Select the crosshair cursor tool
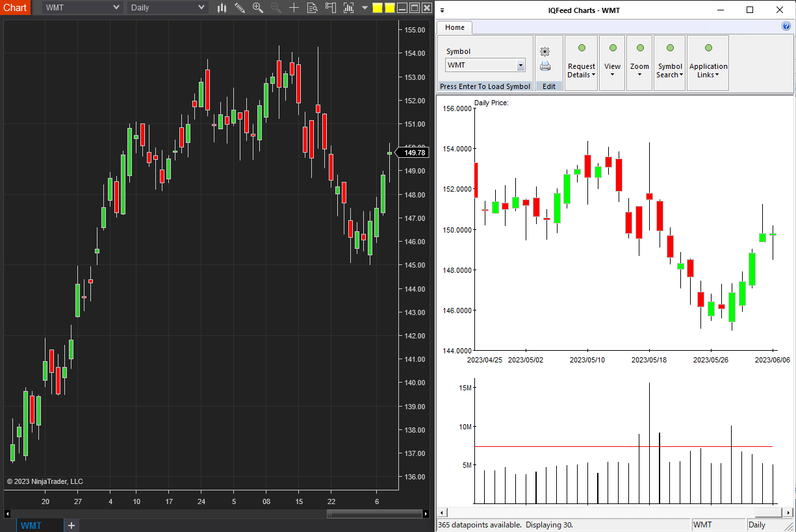This screenshot has width=796, height=532. (x=294, y=8)
